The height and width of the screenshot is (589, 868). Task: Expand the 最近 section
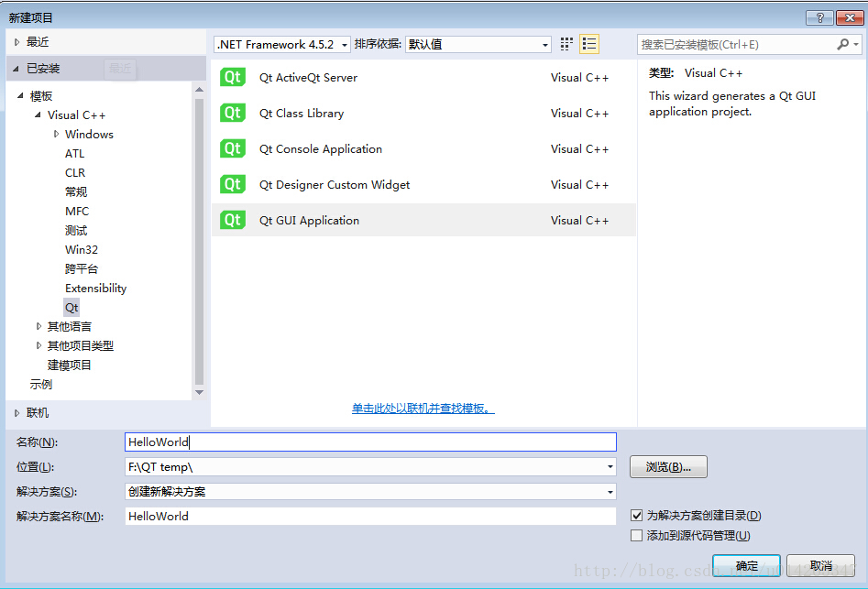pos(16,42)
